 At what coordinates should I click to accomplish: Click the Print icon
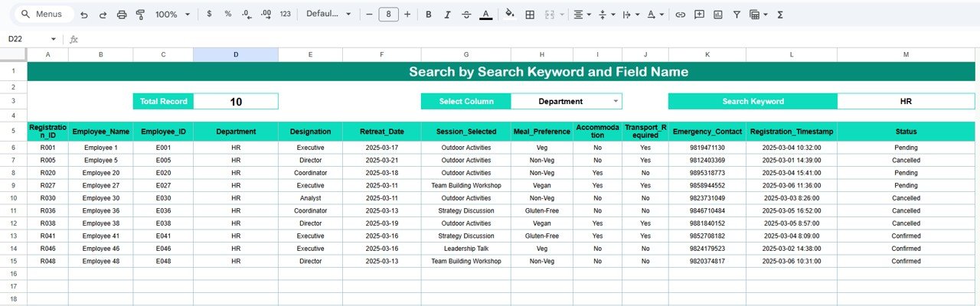point(122,15)
